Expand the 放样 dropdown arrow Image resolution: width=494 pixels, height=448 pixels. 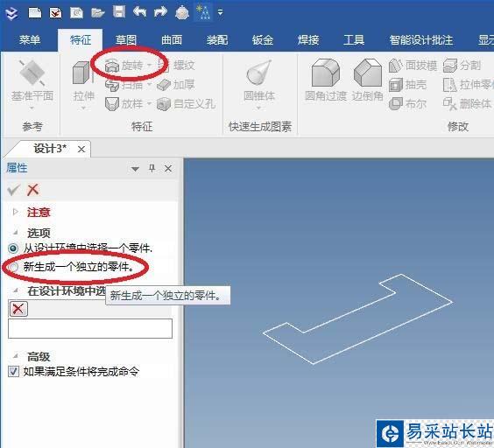pos(149,104)
